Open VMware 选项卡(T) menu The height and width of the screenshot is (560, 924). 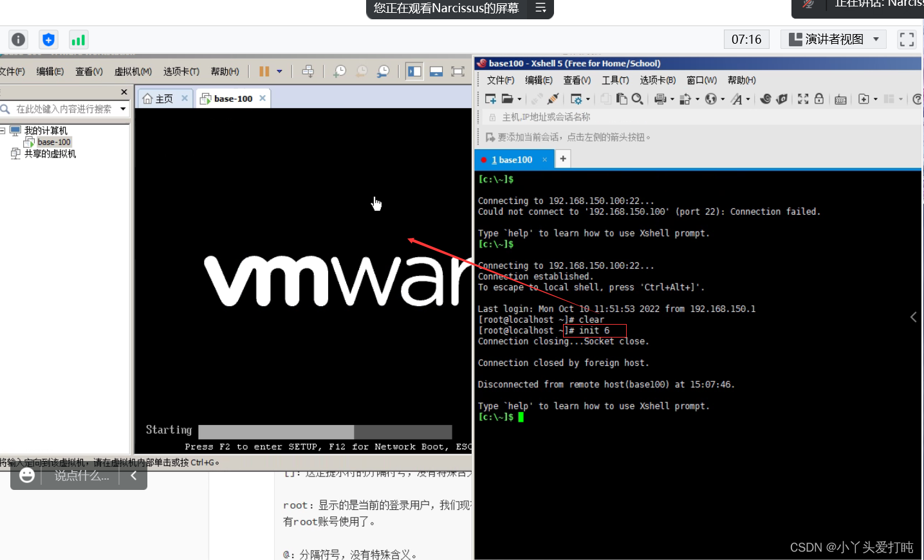181,71
